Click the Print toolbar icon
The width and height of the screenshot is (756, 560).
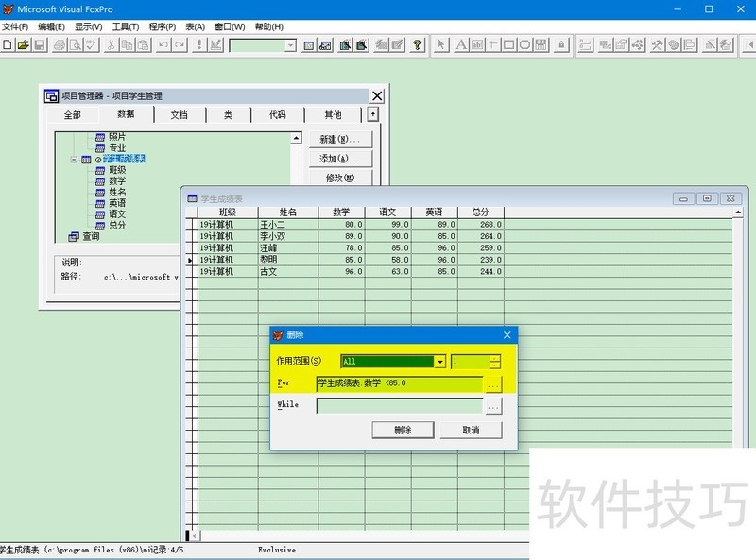[60, 44]
